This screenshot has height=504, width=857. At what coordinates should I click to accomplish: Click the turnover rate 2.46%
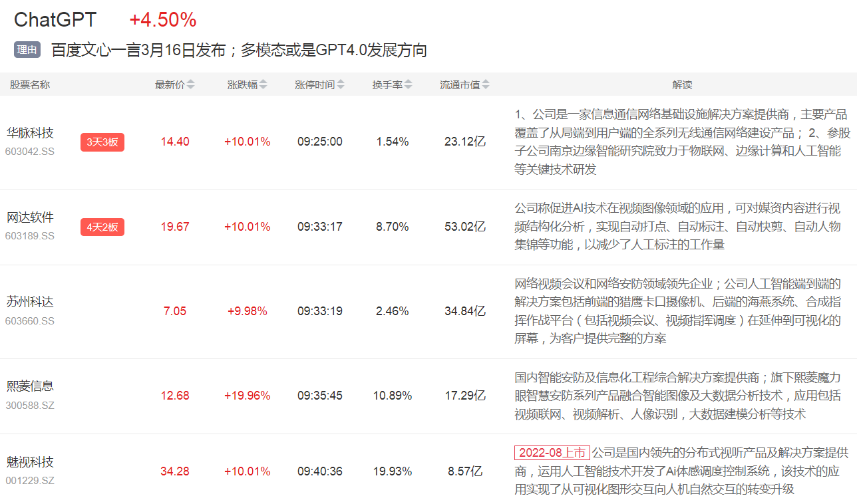click(x=393, y=311)
